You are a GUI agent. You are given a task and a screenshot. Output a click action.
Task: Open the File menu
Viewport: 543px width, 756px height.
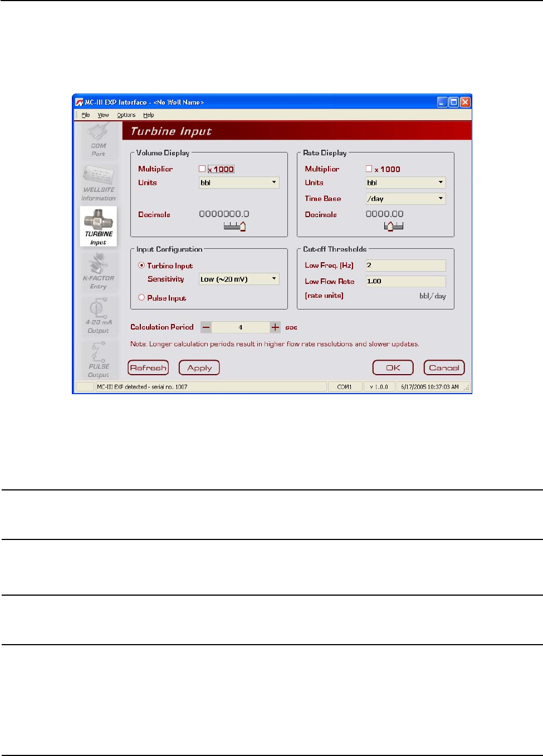(86, 115)
